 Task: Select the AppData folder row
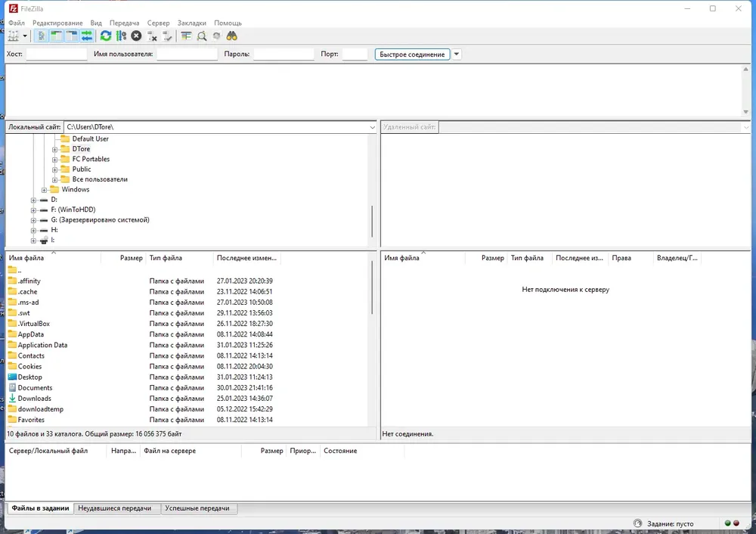pos(188,334)
